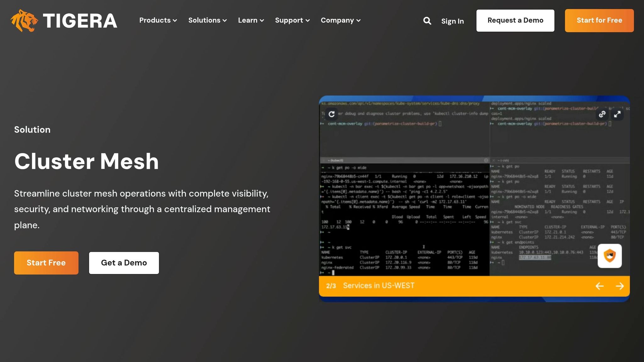This screenshot has width=644, height=362.
Task: Click the Tigera tiger logo
Action: 24,20
